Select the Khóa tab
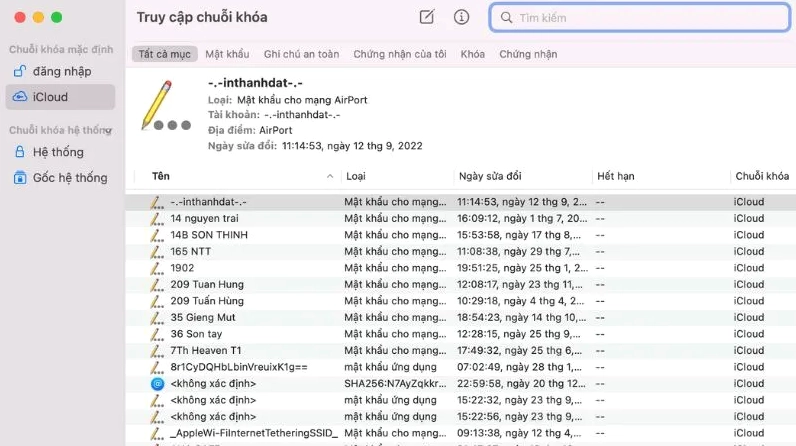 (x=472, y=54)
